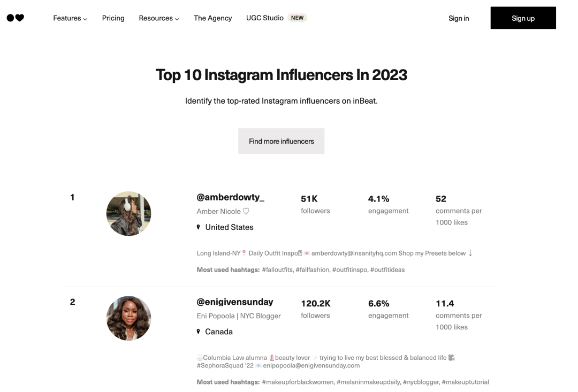Screen dimensions: 578x392
Task: Click the location pin beside Canada
Action: point(199,332)
